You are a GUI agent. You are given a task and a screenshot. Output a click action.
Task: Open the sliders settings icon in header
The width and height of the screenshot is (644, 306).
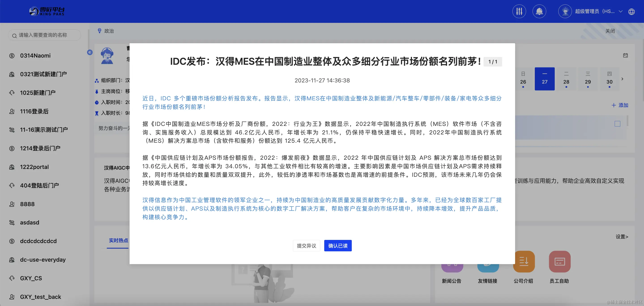519,11
